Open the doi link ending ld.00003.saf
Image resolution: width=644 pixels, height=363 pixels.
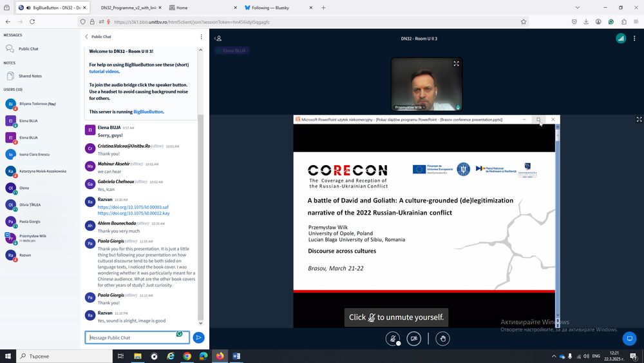coord(133,207)
